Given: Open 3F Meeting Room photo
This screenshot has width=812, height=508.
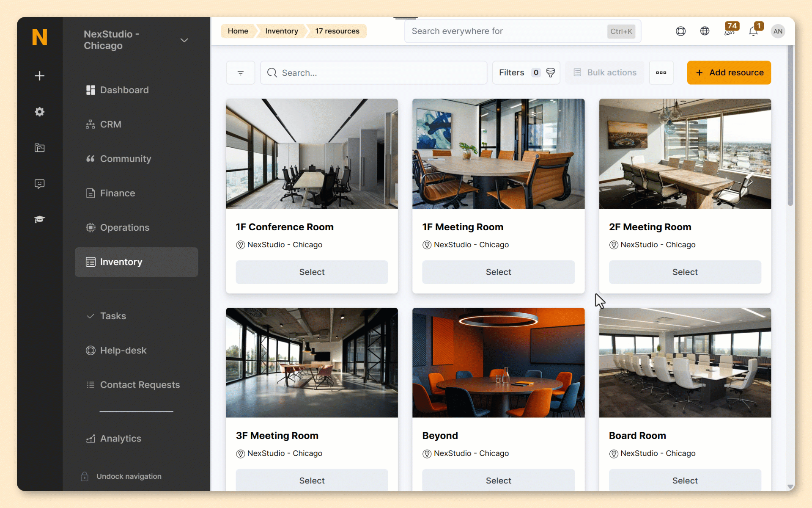Looking at the screenshot, I should click(x=312, y=363).
